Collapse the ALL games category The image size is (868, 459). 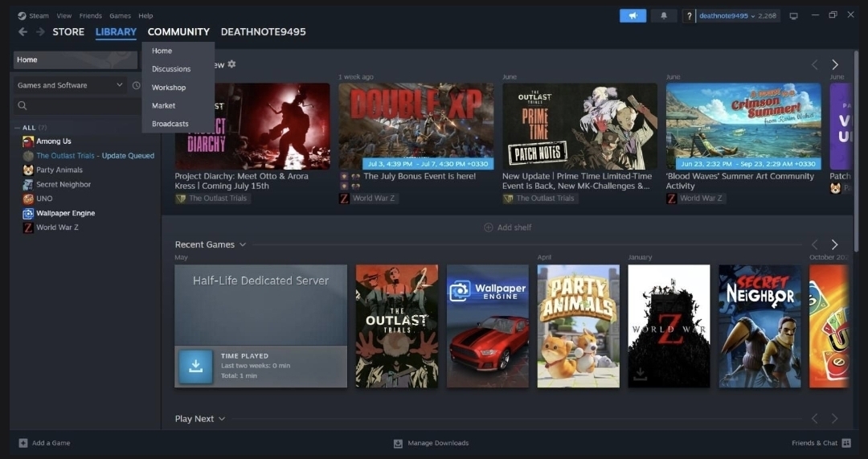17,128
